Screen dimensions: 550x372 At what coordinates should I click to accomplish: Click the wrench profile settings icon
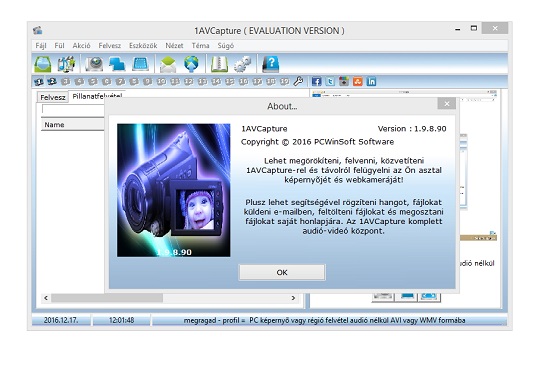pos(298,82)
